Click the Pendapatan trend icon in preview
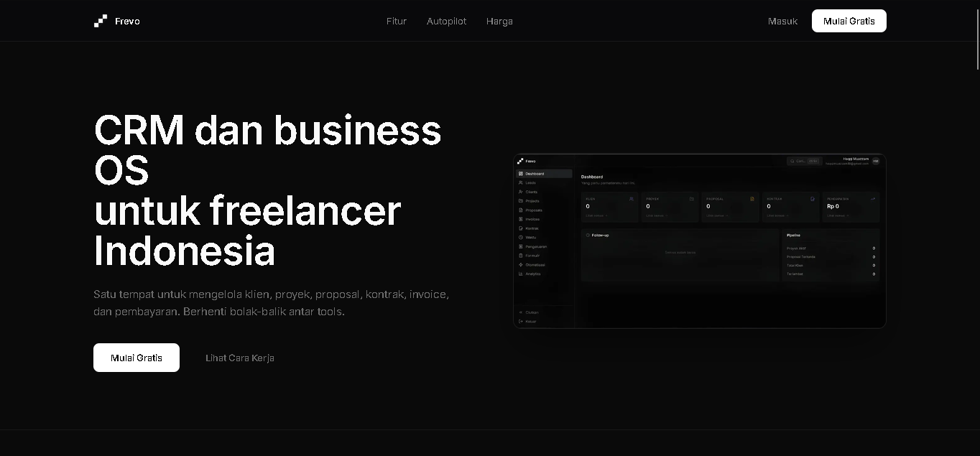The height and width of the screenshot is (456, 980). click(x=873, y=199)
